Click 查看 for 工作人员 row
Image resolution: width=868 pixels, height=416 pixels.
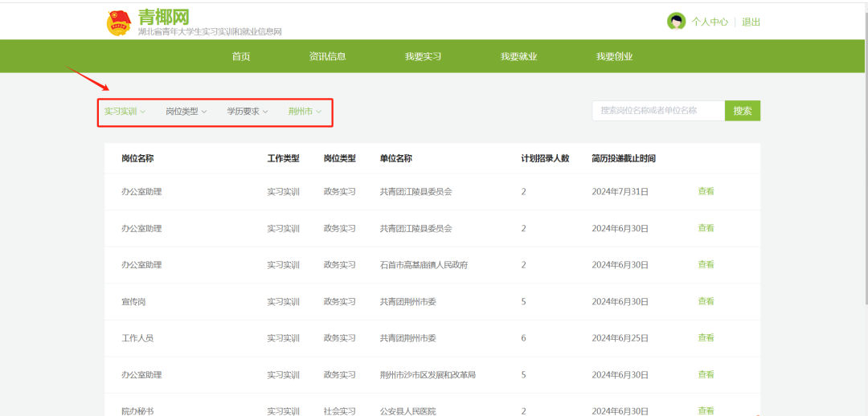(706, 338)
